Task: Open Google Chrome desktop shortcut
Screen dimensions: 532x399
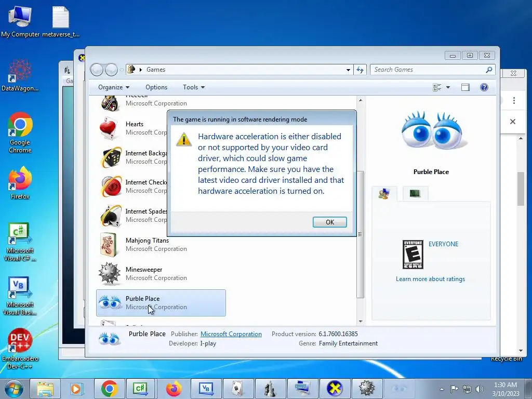Action: point(20,132)
